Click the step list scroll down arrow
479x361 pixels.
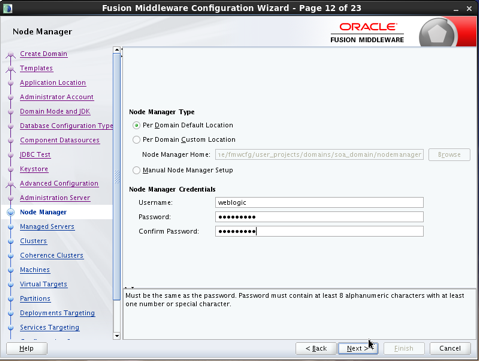[117, 336]
